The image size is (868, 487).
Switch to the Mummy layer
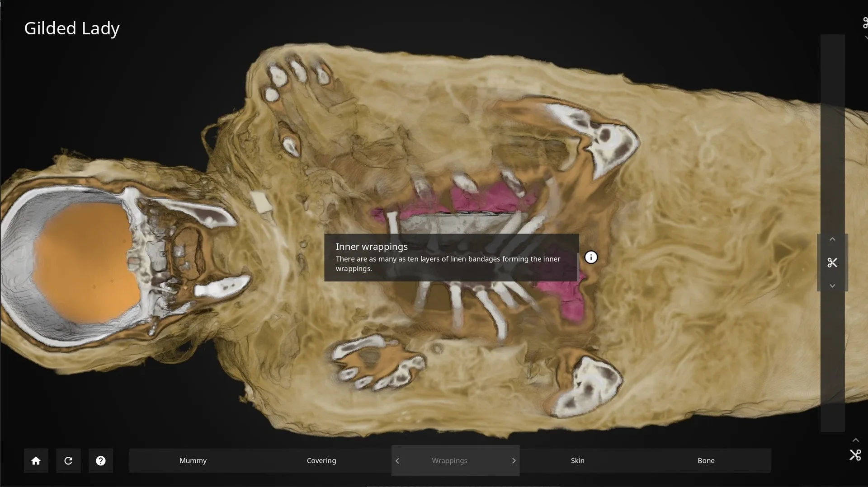point(193,460)
